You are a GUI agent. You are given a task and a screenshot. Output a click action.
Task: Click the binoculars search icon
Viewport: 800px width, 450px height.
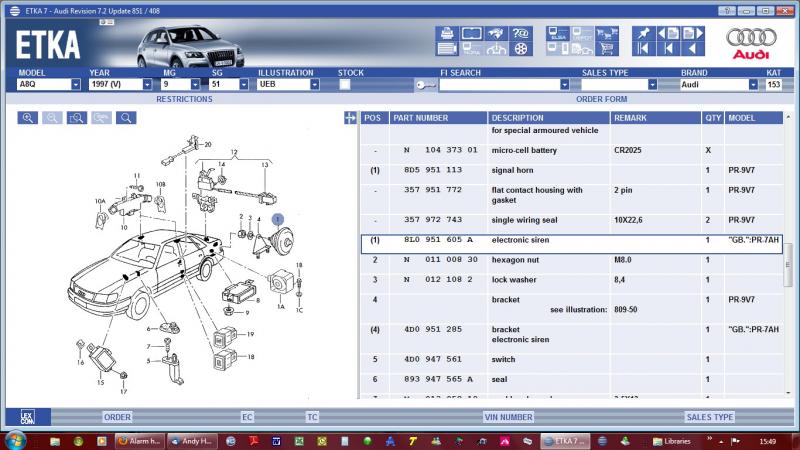(496, 34)
